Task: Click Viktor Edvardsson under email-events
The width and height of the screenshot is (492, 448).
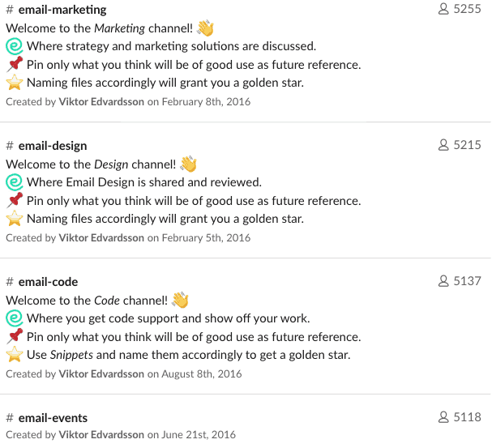Action: point(101,434)
